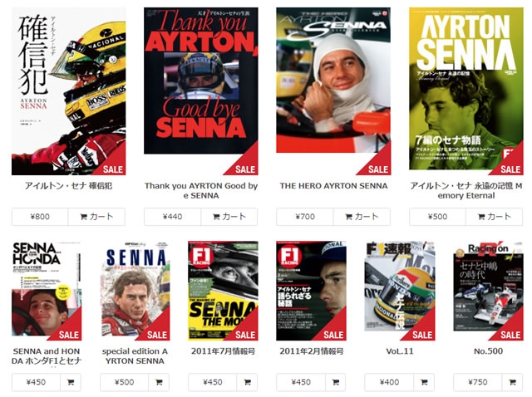Click the ¥800 price button
This screenshot has width=532, height=397.
click(40, 217)
